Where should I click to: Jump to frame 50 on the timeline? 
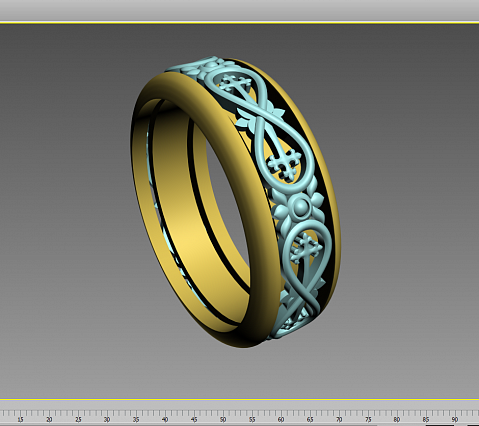click(x=223, y=419)
